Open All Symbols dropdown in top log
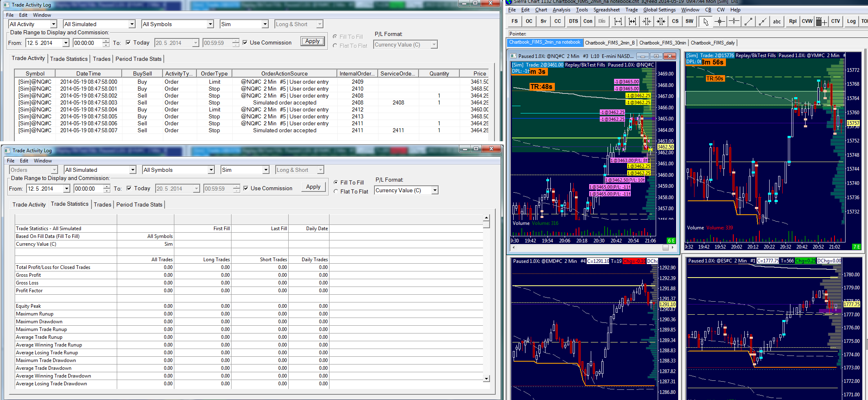868x400 pixels. pos(210,24)
